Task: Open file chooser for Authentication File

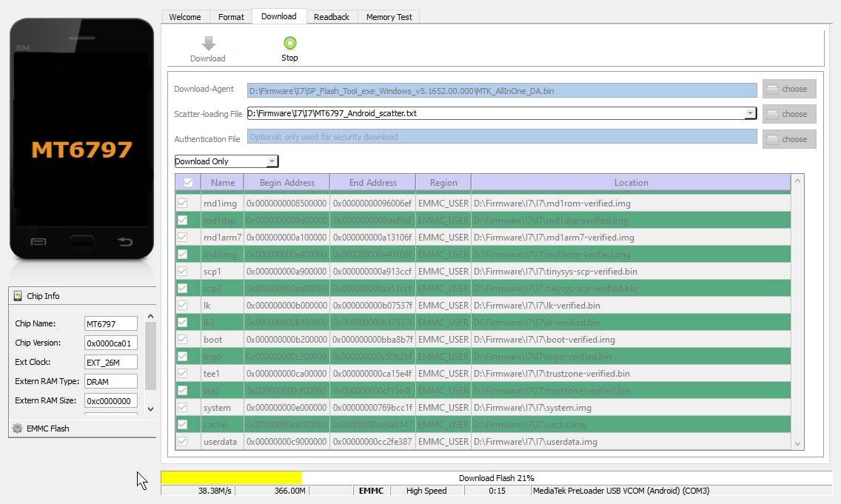Action: pos(788,138)
